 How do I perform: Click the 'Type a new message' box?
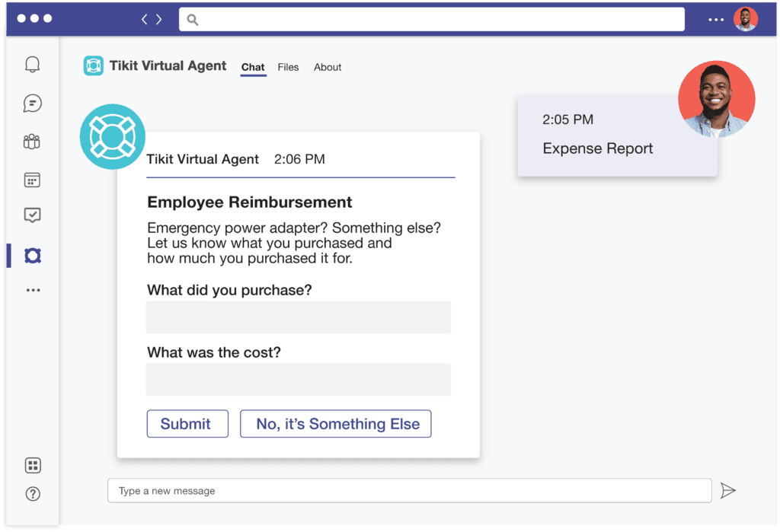pyautogui.click(x=409, y=491)
